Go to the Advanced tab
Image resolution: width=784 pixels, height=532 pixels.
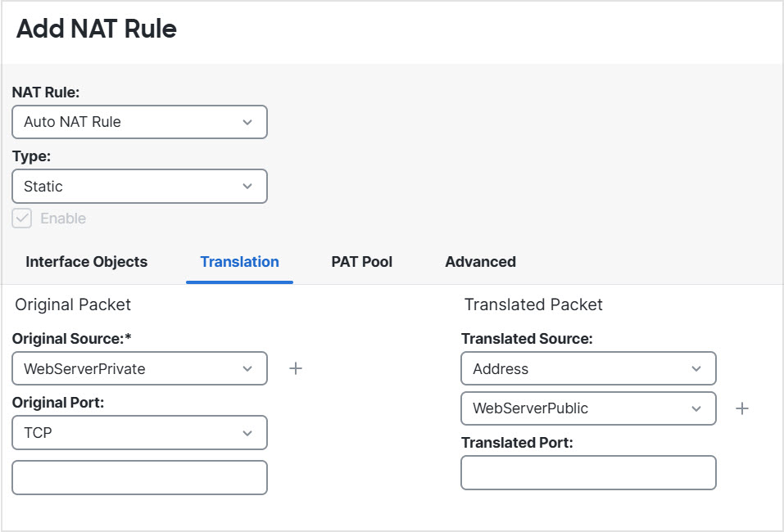[480, 262]
